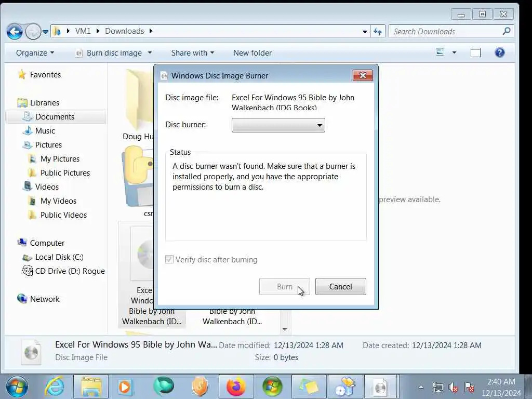Click the muted volume tray icon
Image resolution: width=532 pixels, height=399 pixels.
coord(454,387)
